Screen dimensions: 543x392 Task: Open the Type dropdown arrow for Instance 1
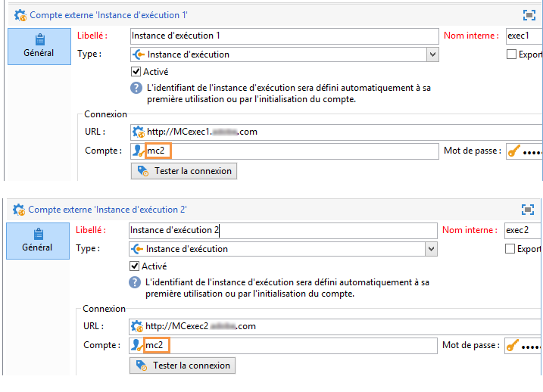[432, 54]
